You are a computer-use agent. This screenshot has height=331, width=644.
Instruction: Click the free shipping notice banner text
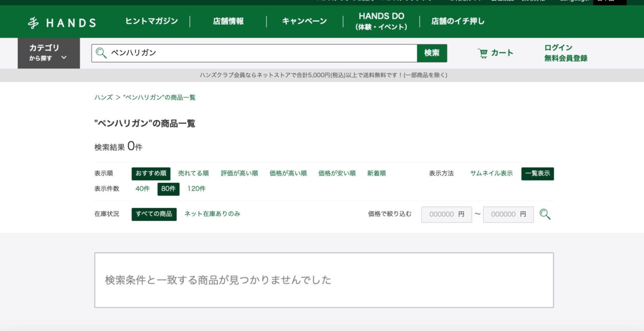pyautogui.click(x=324, y=75)
